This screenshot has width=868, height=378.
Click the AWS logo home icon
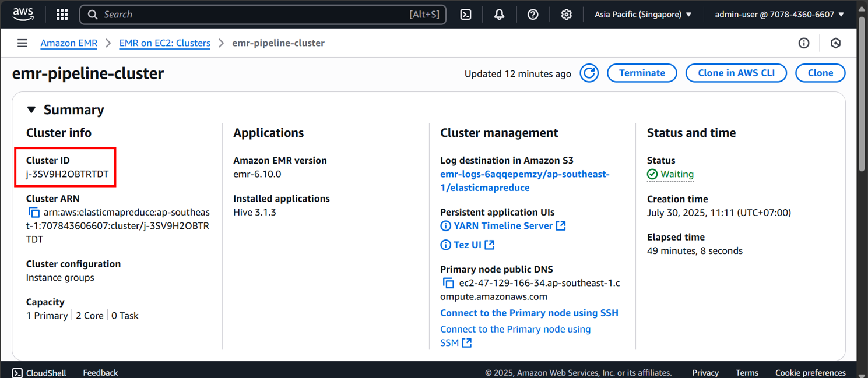pyautogui.click(x=23, y=15)
